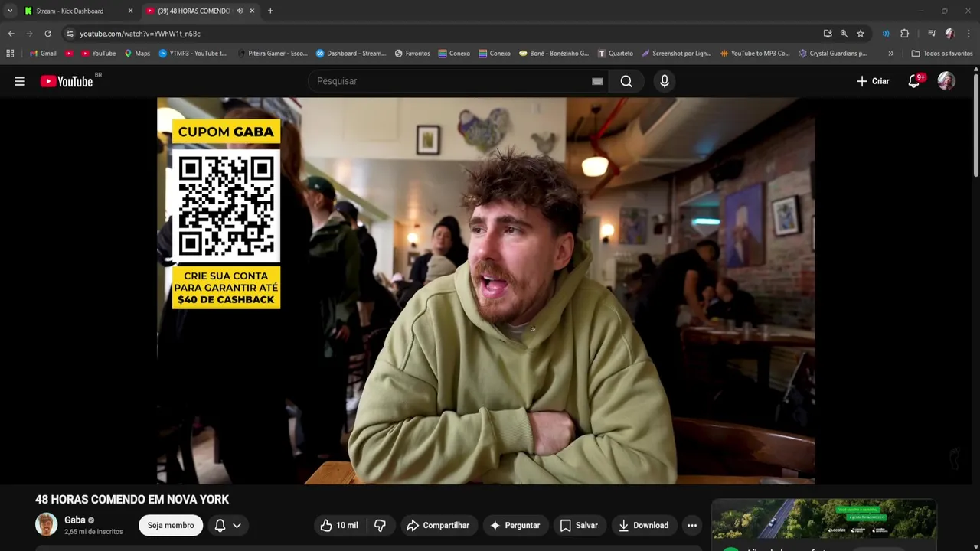Open the Criar create menu
980x551 pixels.
click(x=873, y=81)
